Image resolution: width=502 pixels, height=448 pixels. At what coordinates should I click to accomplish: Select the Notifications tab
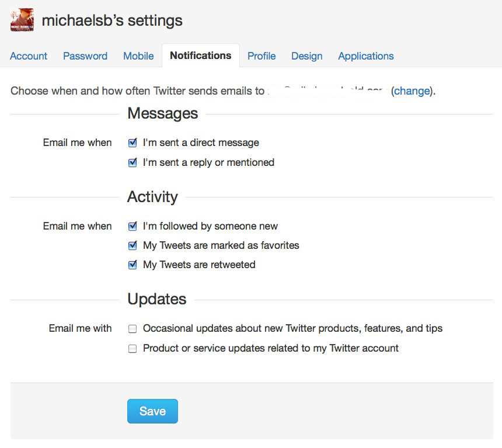(200, 55)
